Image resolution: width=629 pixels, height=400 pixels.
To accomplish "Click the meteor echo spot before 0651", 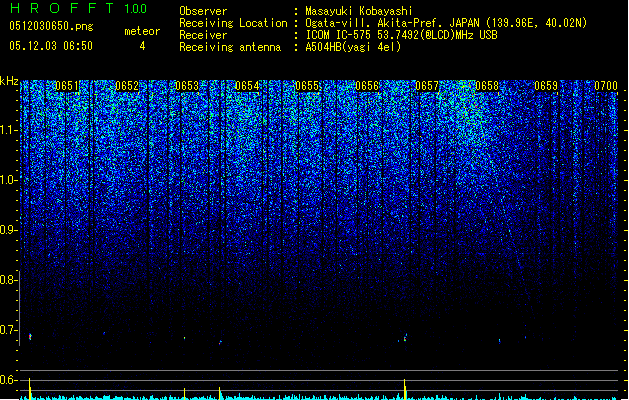I will (30, 337).
